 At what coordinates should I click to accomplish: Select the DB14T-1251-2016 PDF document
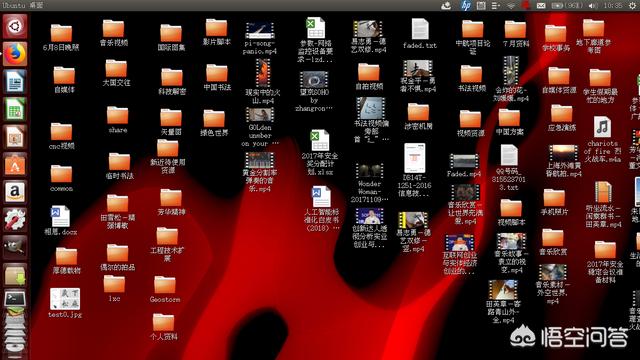(414, 170)
